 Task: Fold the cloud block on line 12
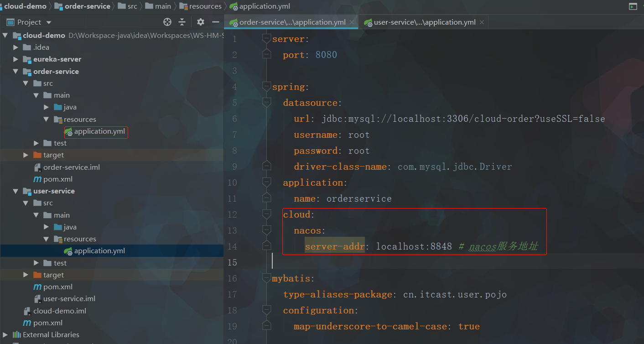point(267,215)
